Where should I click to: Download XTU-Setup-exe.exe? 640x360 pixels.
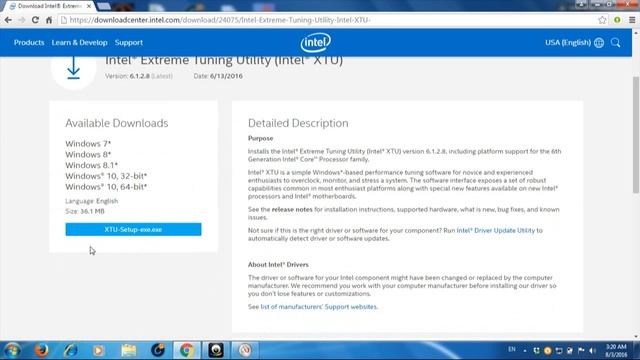133,229
